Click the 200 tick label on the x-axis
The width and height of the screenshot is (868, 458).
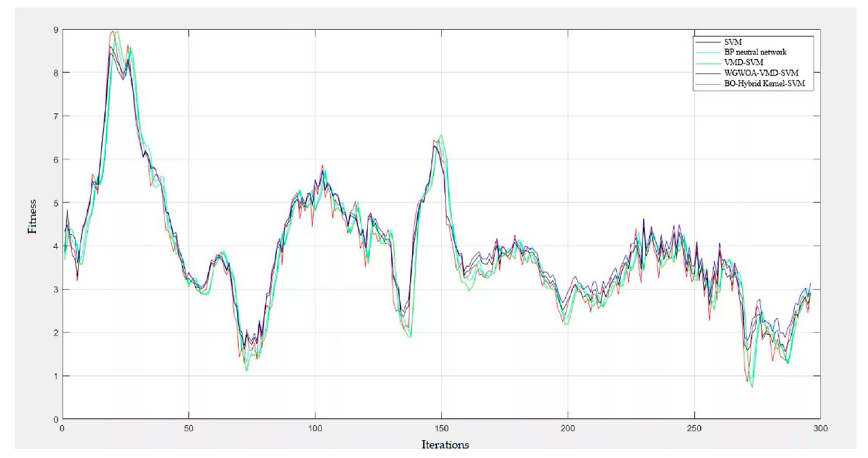tap(568, 429)
